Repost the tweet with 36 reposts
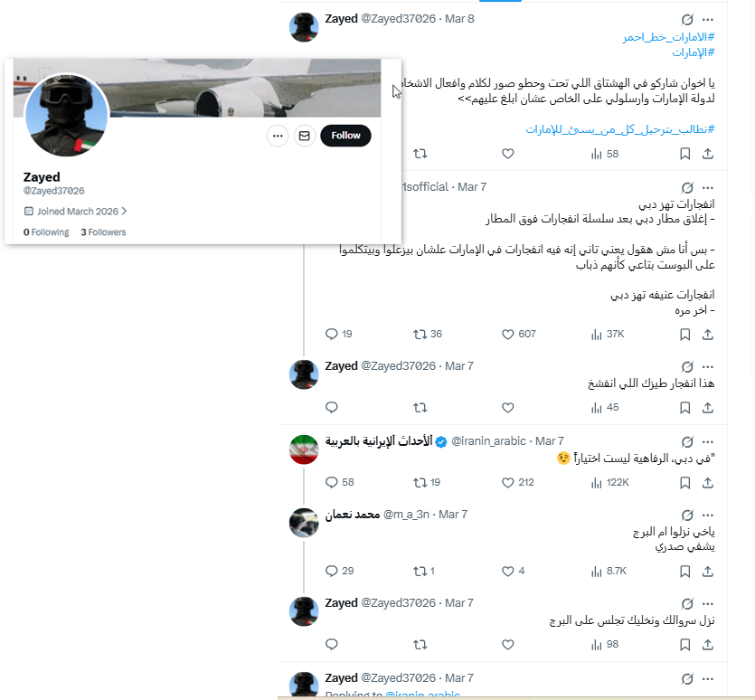 click(x=420, y=335)
